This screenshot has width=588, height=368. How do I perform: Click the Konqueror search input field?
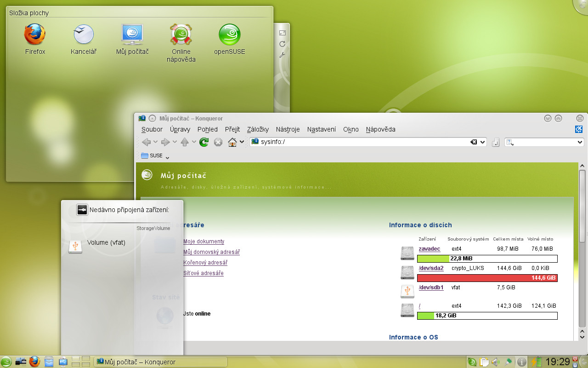(544, 143)
